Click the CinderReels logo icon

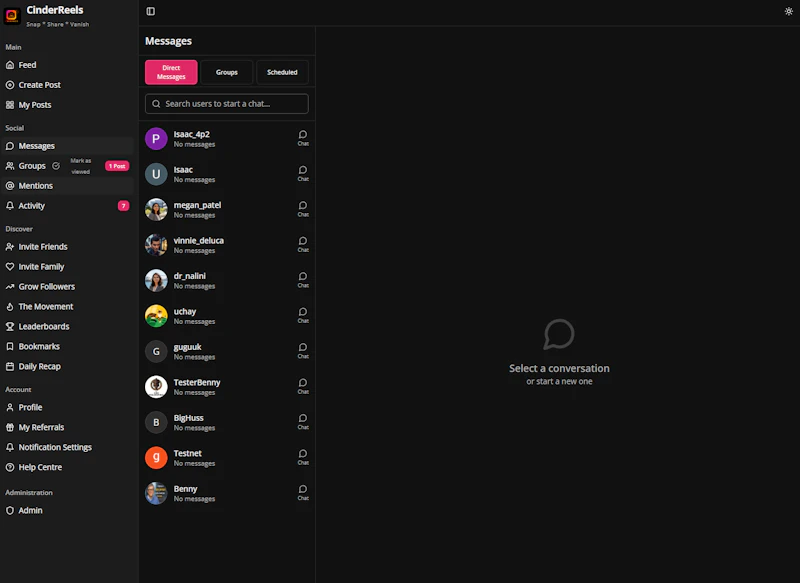(12, 15)
